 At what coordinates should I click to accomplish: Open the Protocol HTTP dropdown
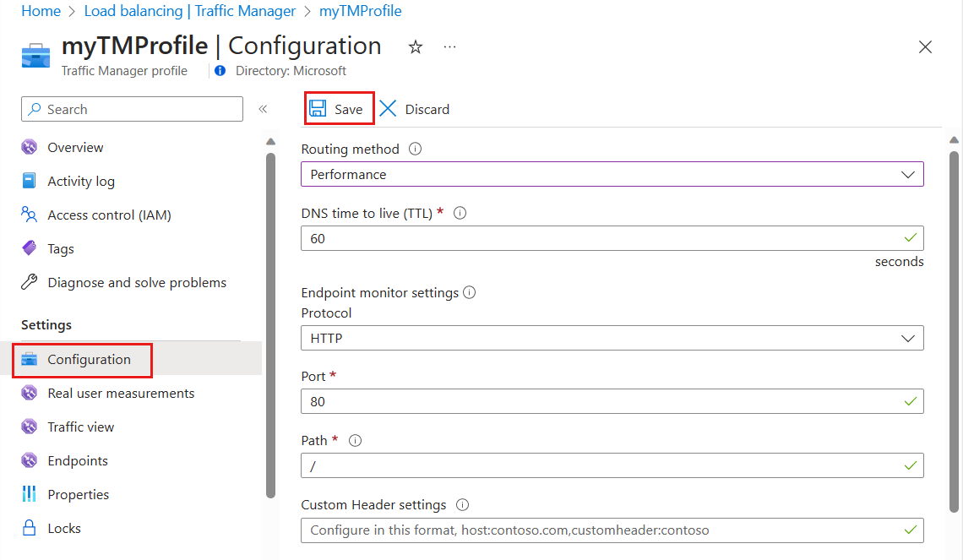pos(612,338)
